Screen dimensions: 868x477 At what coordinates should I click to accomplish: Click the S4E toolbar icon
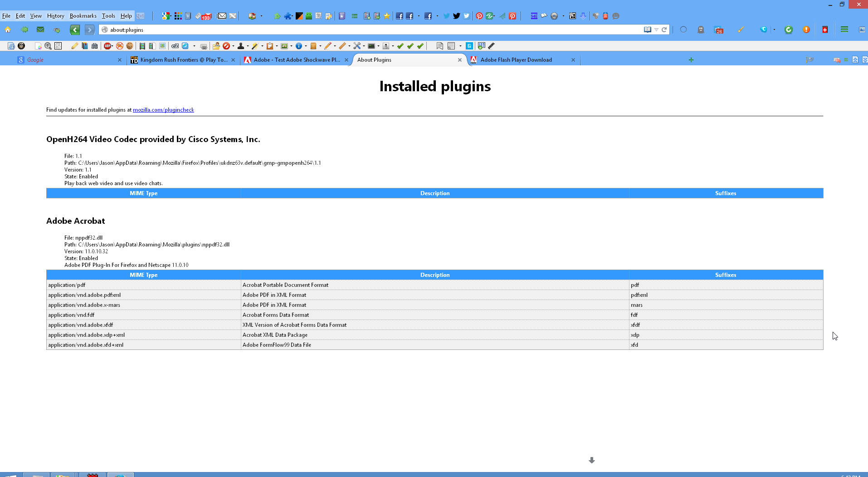[x=534, y=16]
